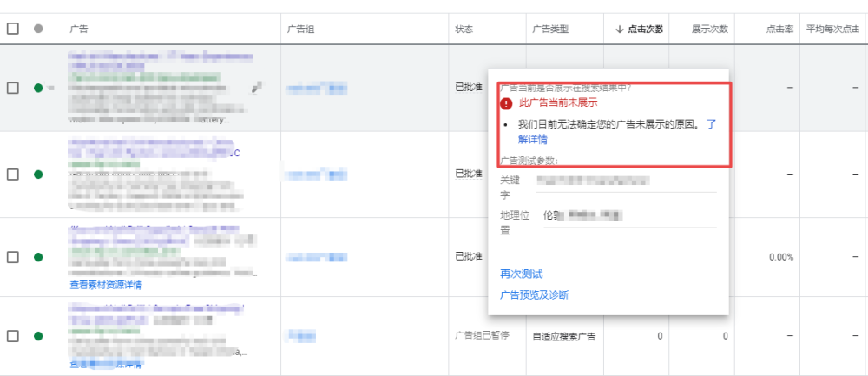Viewport: 868px width, 376px height.
Task: Click the pencil edit icon in first ad row
Action: tap(257, 88)
